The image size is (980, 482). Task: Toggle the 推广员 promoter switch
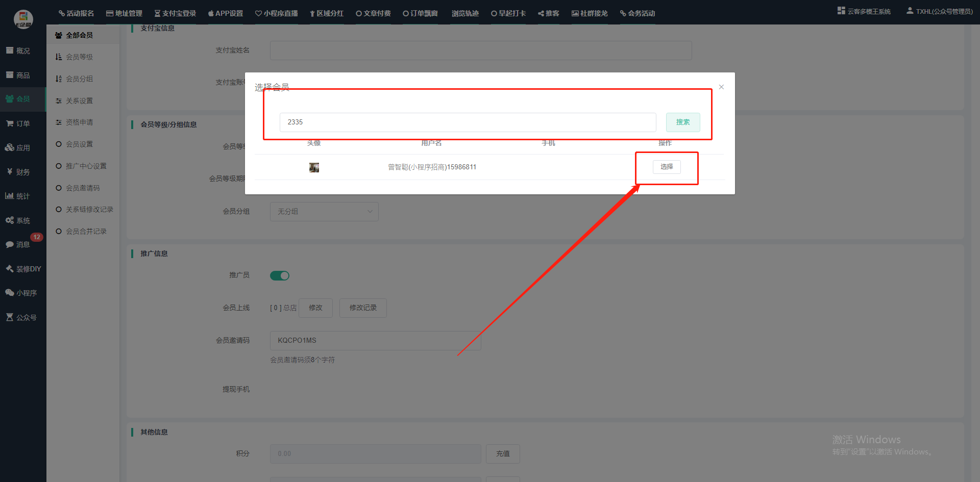click(x=280, y=275)
